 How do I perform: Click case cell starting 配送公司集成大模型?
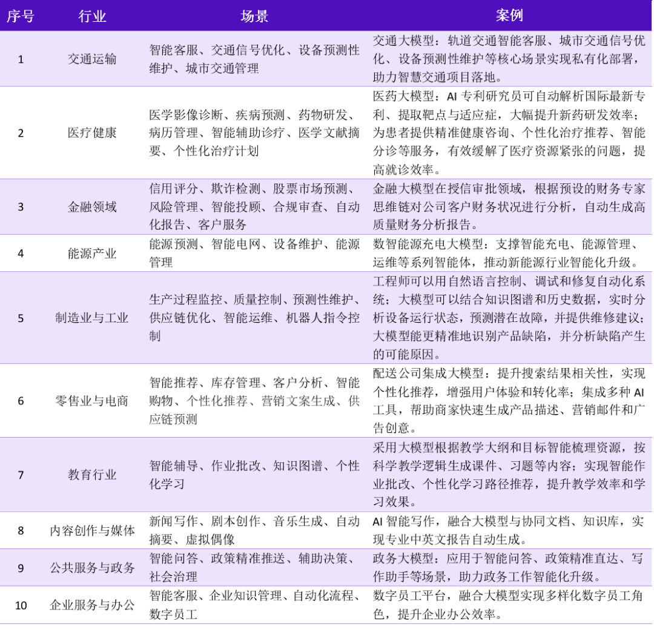point(509,401)
